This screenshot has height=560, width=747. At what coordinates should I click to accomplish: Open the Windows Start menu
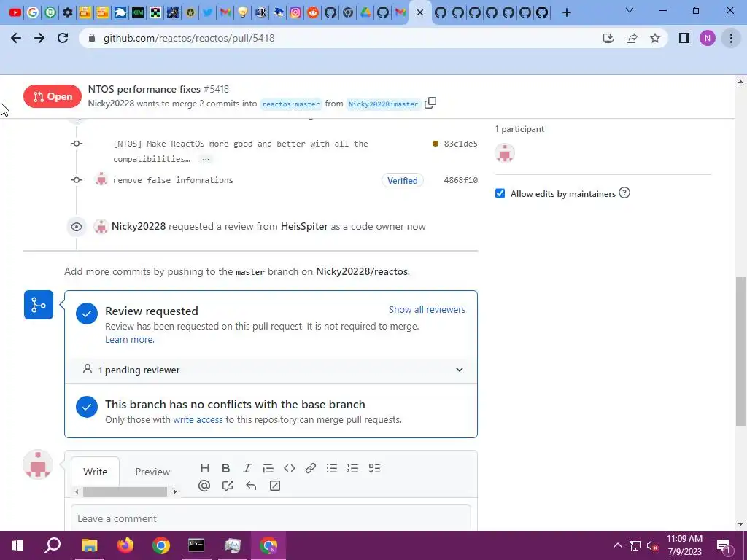[18, 545]
